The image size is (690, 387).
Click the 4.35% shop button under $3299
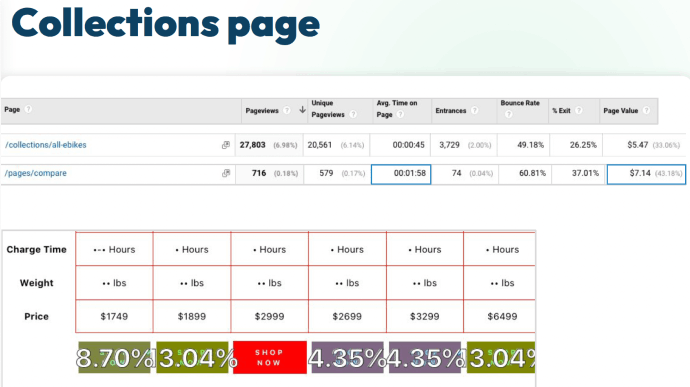coord(425,358)
